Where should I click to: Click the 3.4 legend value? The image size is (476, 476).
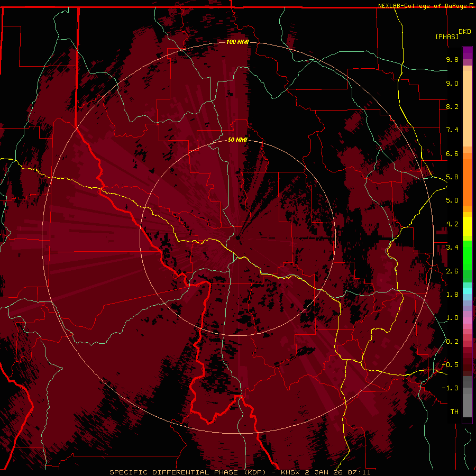click(x=452, y=248)
